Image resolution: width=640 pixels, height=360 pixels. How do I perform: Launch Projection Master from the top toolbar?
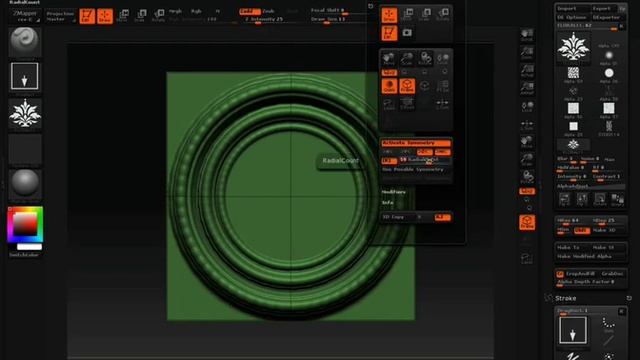[61, 16]
